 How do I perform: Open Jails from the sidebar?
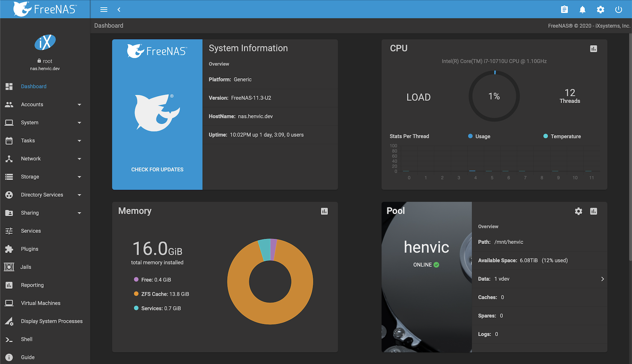[x=45, y=267]
